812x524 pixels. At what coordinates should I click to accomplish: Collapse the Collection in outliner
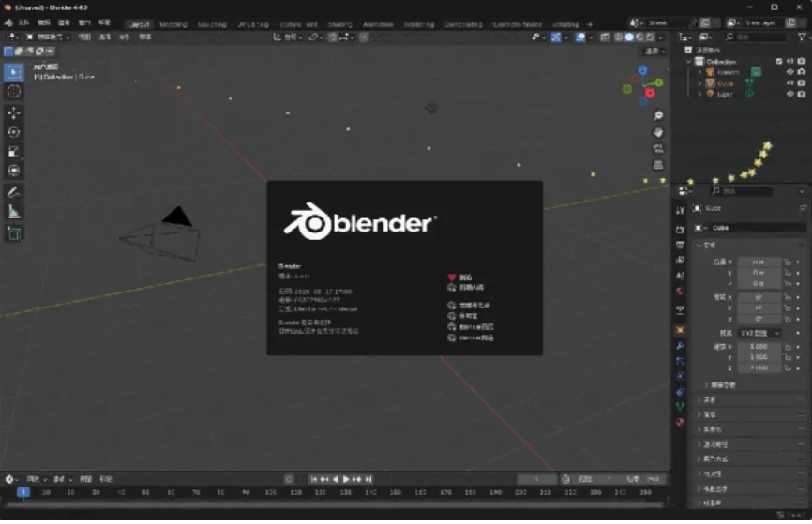pos(689,61)
